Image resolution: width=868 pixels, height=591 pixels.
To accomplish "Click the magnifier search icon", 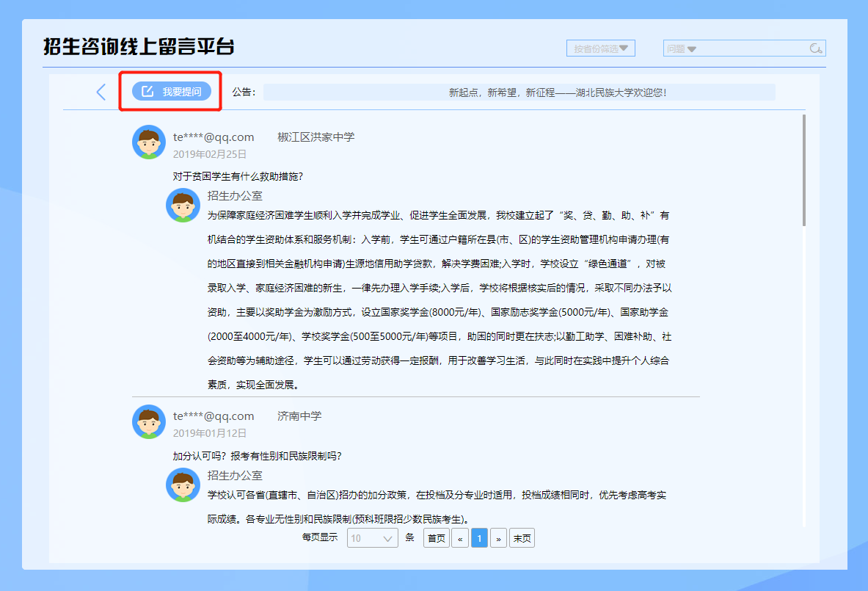I will click(815, 48).
